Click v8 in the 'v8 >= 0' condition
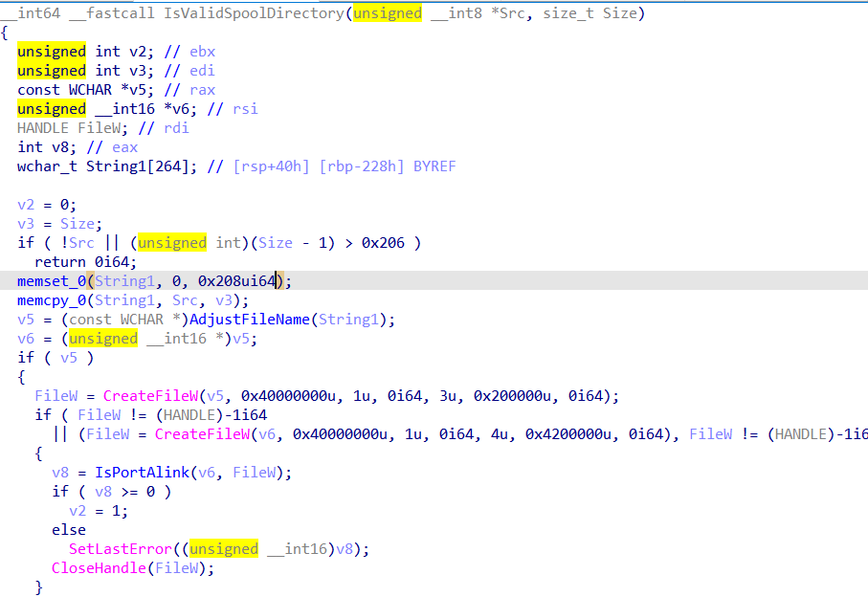868x597 pixels. pyautogui.click(x=103, y=492)
